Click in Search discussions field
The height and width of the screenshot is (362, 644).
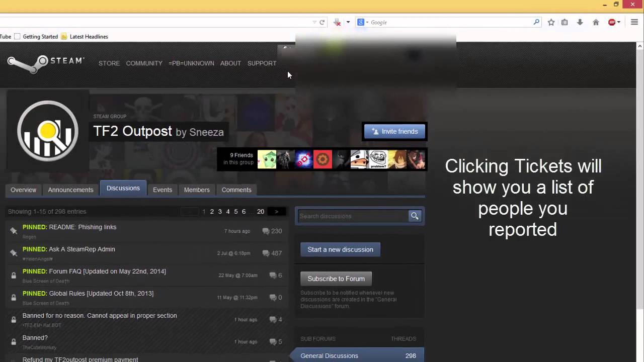tap(353, 216)
